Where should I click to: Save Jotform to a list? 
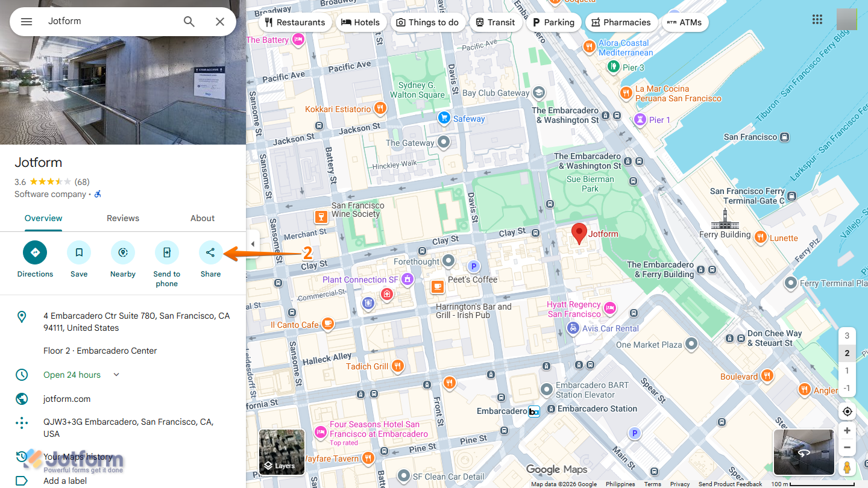[x=78, y=252]
